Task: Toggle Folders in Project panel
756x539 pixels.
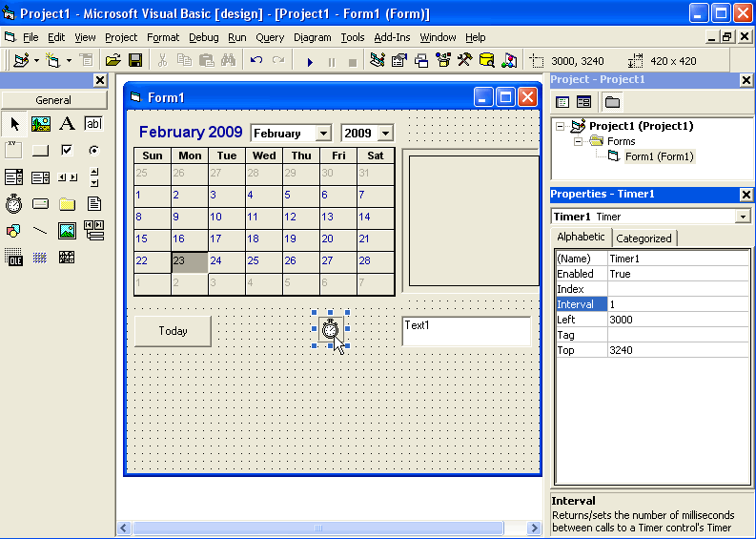Action: 612,102
